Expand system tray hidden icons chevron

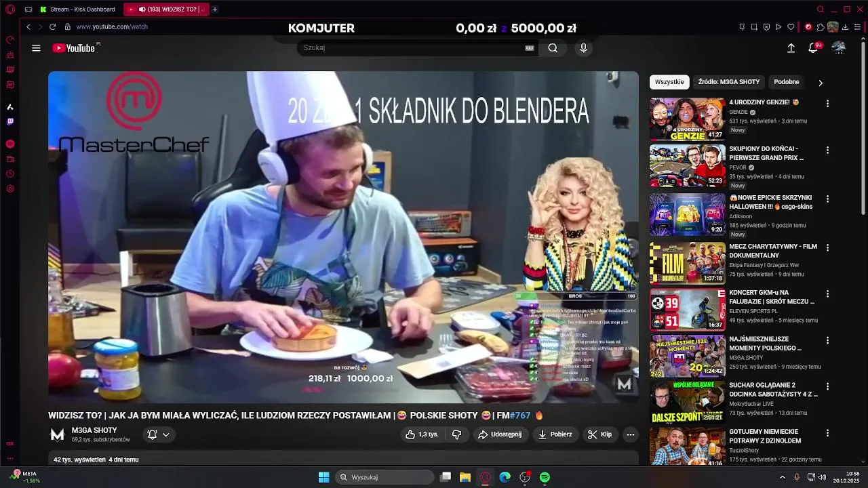(782, 477)
